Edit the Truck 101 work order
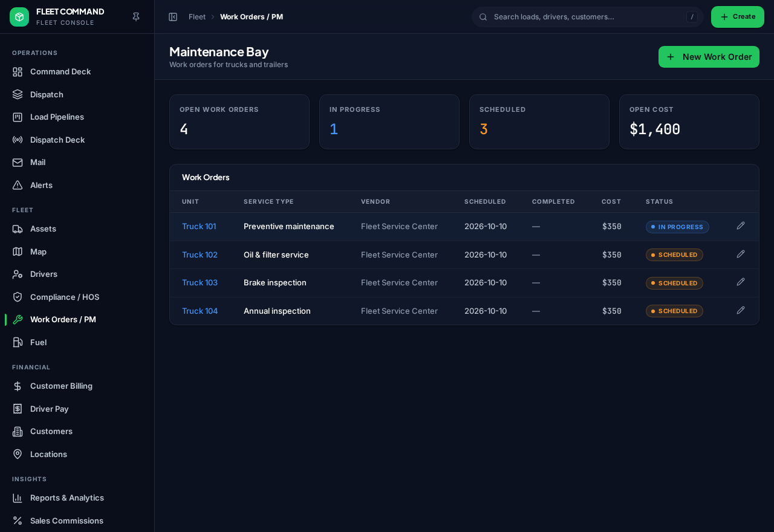 tap(741, 226)
